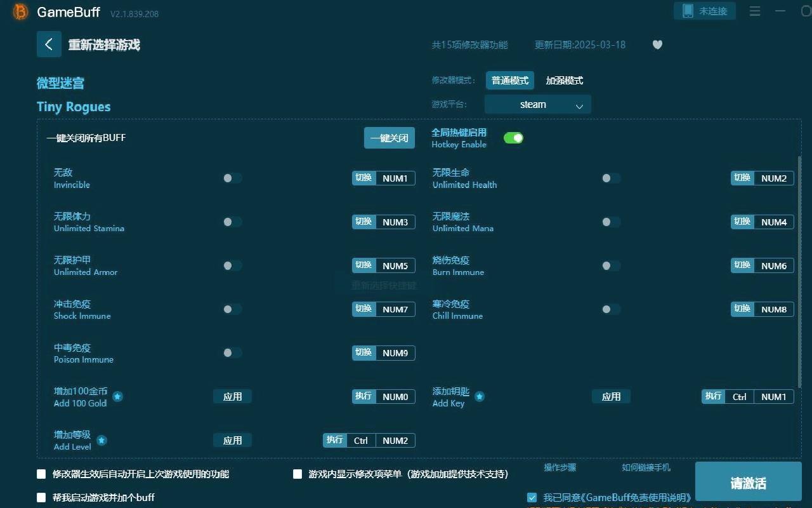
Task: Open the 如何链接手机 link
Action: click(x=646, y=467)
